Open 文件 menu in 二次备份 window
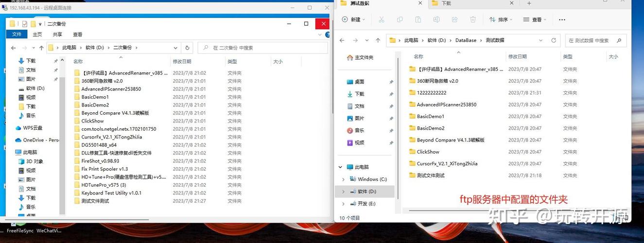Viewport: 644px width, 243px height. click(x=17, y=35)
